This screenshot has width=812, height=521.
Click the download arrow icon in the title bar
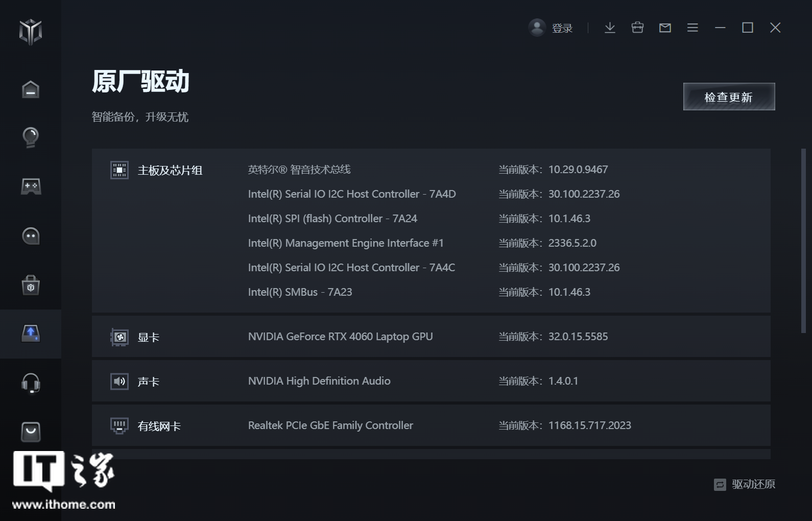pos(610,28)
